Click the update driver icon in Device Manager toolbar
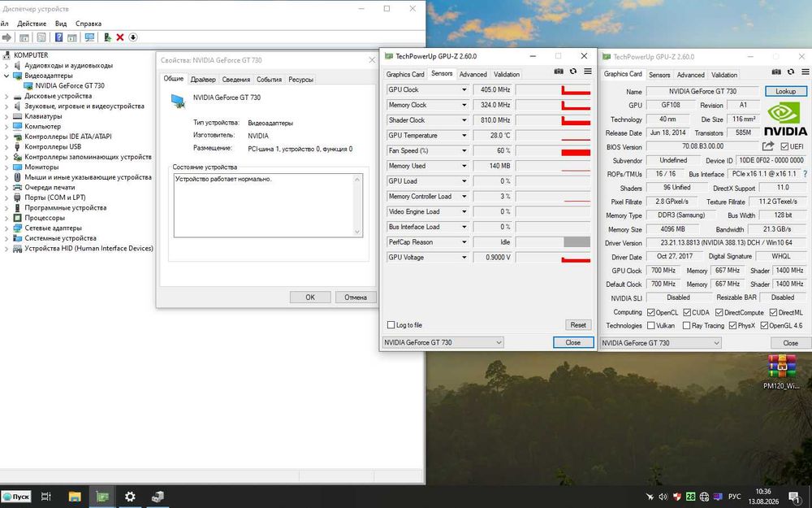 coord(107,37)
